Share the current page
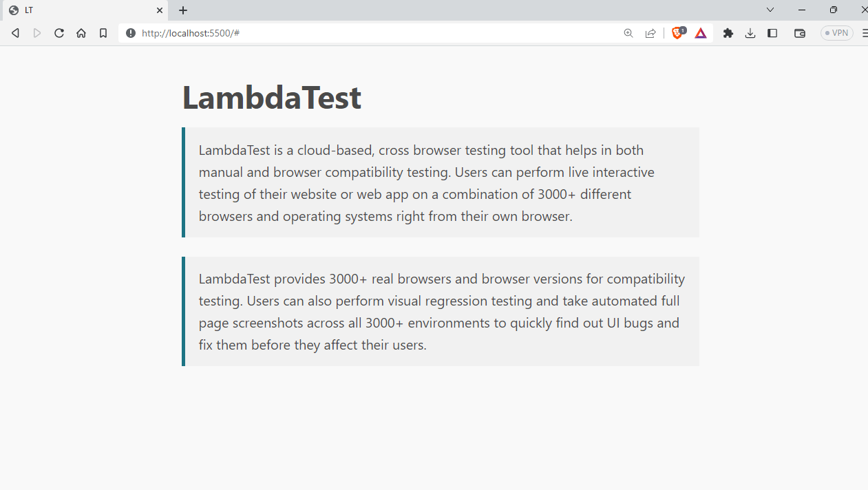This screenshot has width=868, height=490. tap(650, 32)
